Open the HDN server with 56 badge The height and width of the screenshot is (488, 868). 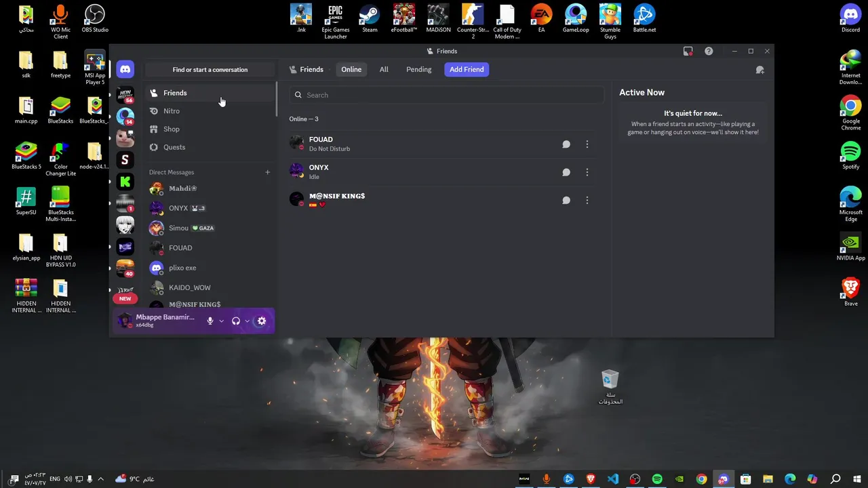(125, 94)
